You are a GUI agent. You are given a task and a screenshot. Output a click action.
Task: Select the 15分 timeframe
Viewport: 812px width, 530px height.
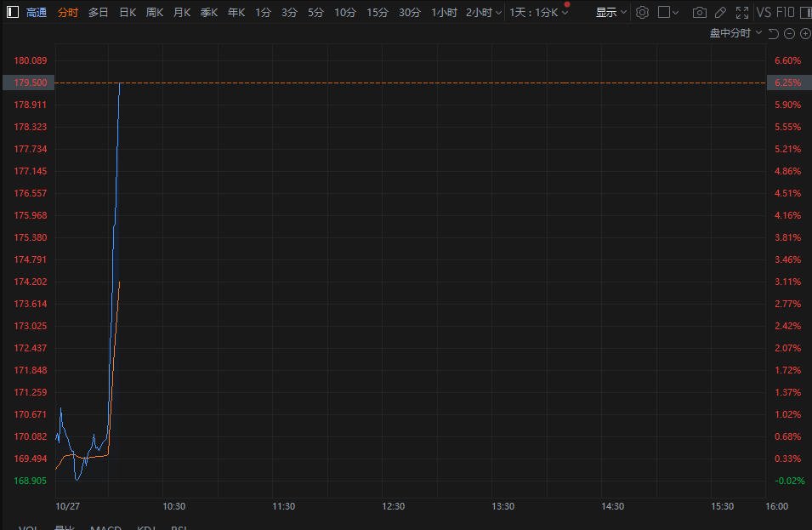[377, 12]
